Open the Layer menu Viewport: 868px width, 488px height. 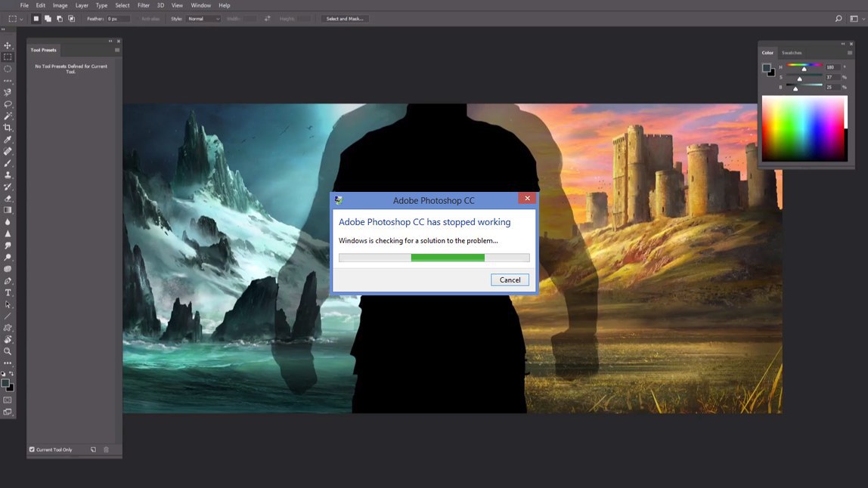coord(82,5)
